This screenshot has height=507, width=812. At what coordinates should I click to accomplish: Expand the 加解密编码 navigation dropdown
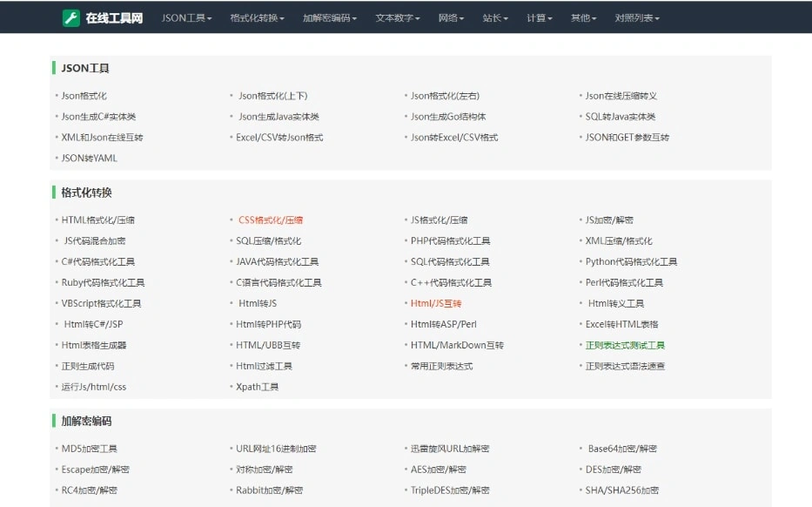click(x=330, y=18)
